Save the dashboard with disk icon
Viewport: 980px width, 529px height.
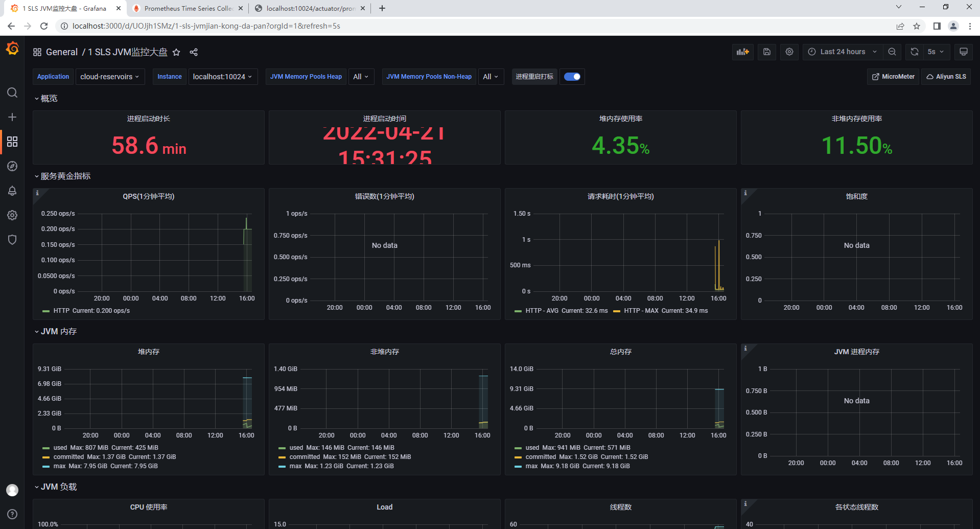click(767, 52)
